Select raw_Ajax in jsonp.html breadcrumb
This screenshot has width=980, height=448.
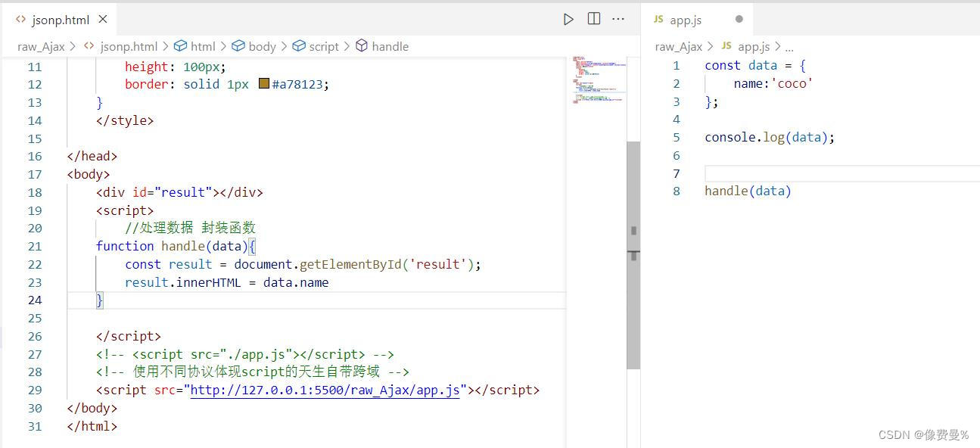(x=42, y=46)
